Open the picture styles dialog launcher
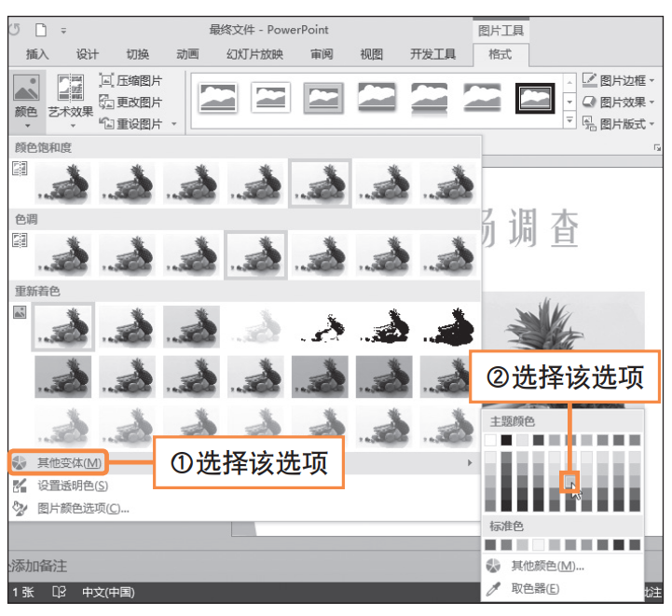 [x=657, y=148]
